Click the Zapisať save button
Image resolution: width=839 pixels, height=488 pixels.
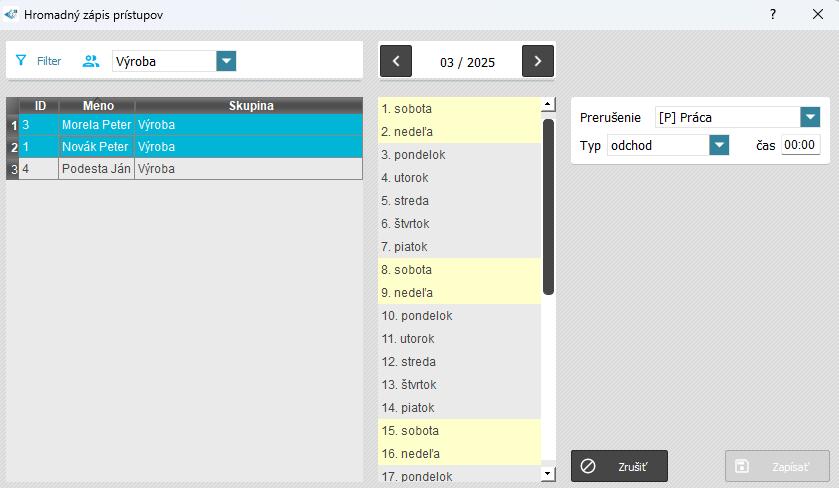777,466
